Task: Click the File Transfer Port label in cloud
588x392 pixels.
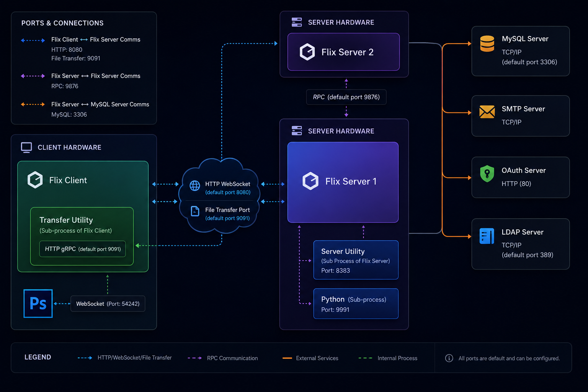Action: 227,210
